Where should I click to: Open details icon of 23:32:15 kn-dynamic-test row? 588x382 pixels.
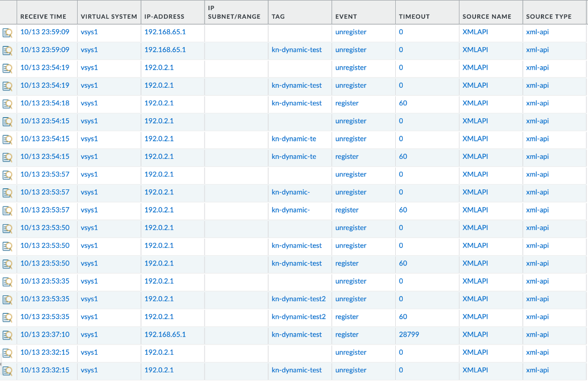pos(7,370)
